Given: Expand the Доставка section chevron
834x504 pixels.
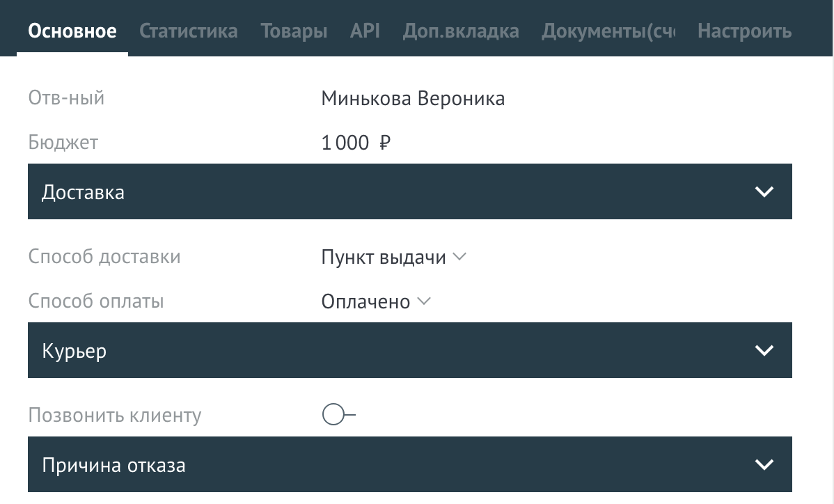Looking at the screenshot, I should (x=764, y=191).
